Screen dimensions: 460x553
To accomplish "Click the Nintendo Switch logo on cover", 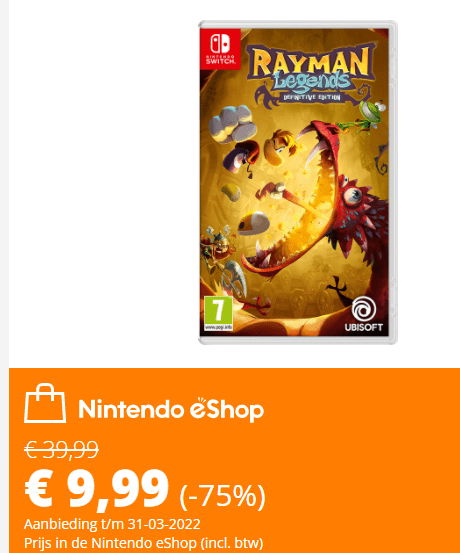I will (x=220, y=48).
